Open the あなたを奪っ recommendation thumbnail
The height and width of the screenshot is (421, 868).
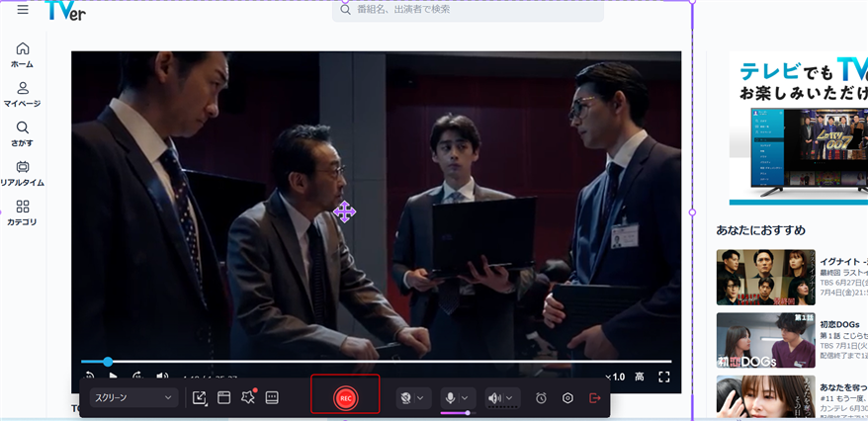(765, 397)
